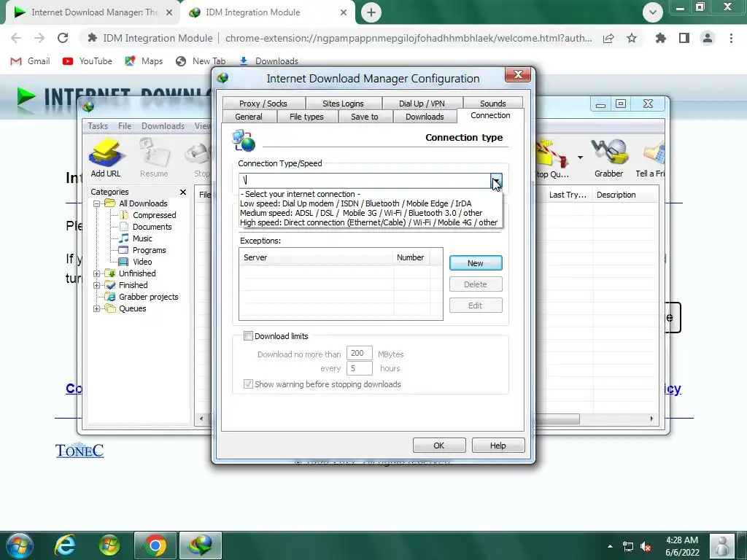747x560 pixels.
Task: Collapse the All Downloads tree node
Action: pos(97,203)
